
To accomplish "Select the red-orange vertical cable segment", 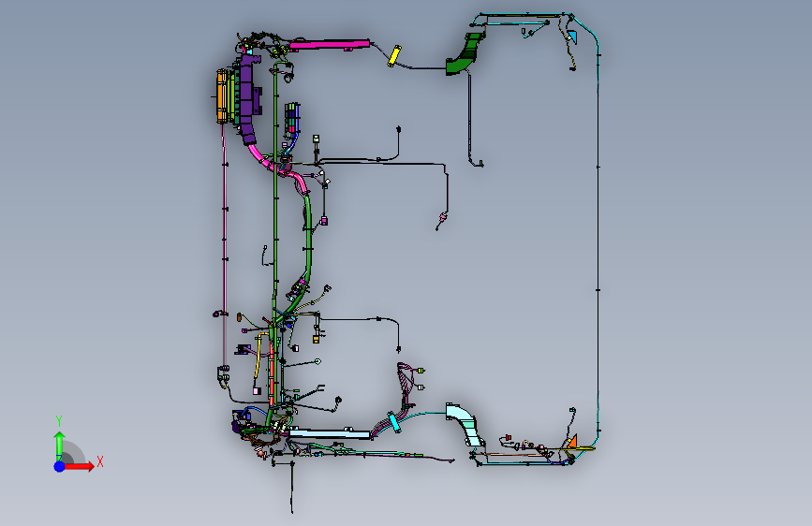I will (x=272, y=371).
